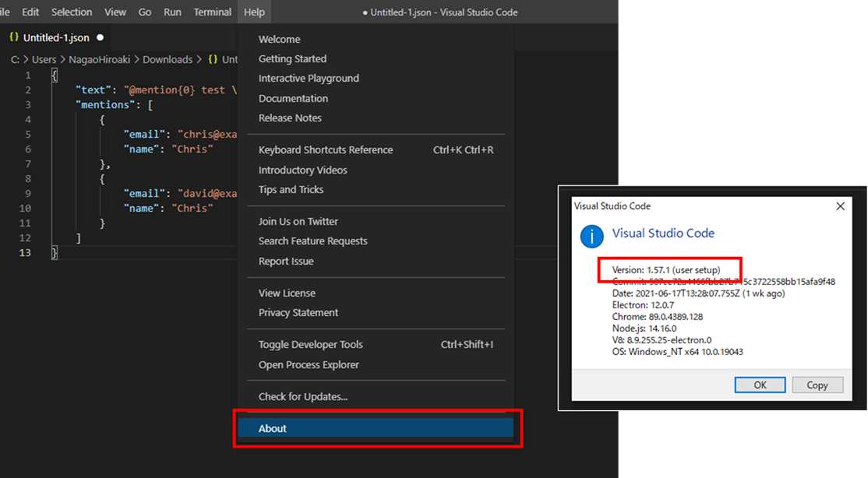Click OK in the About dialog

point(760,385)
